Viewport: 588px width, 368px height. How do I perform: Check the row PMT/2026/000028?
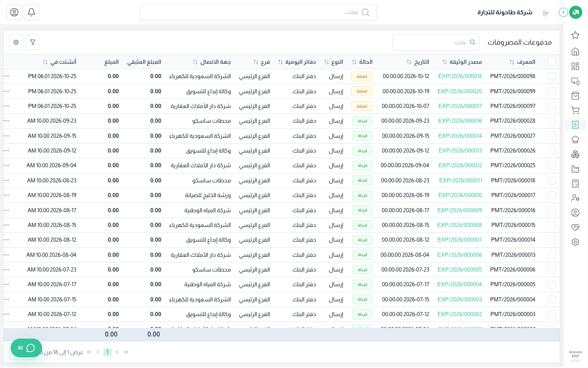coord(552,121)
